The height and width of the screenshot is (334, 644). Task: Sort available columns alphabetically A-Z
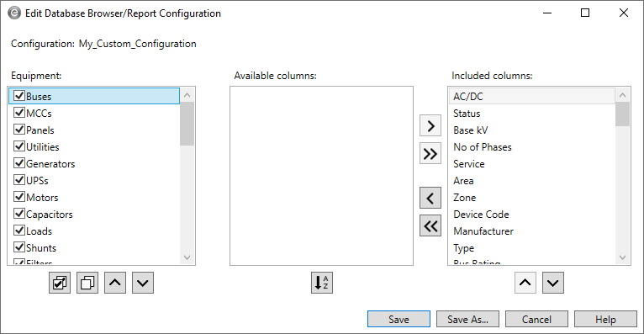click(322, 283)
